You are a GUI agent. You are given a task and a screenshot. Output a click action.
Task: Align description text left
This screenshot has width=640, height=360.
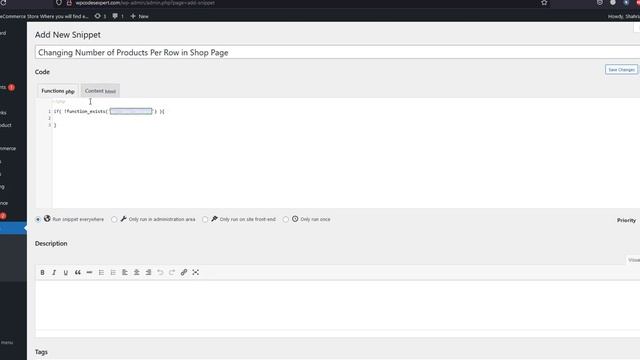(125, 272)
